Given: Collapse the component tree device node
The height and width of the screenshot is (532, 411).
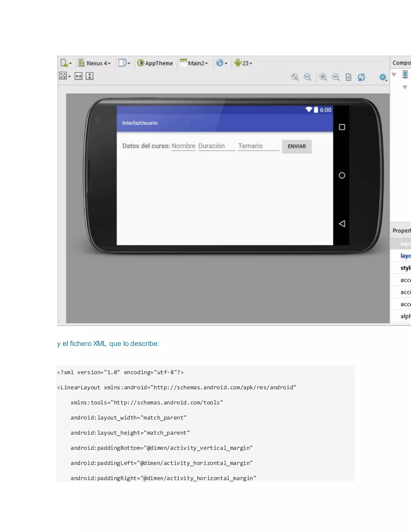Looking at the screenshot, I should point(394,74).
